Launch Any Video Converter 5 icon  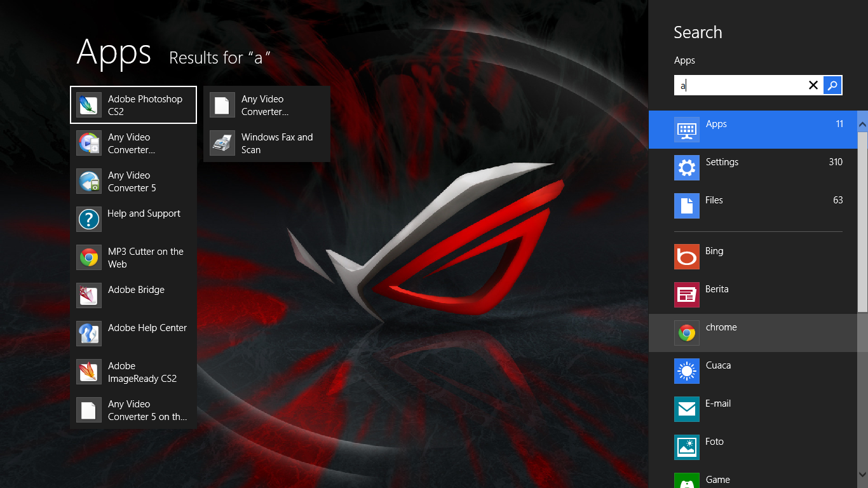89,181
